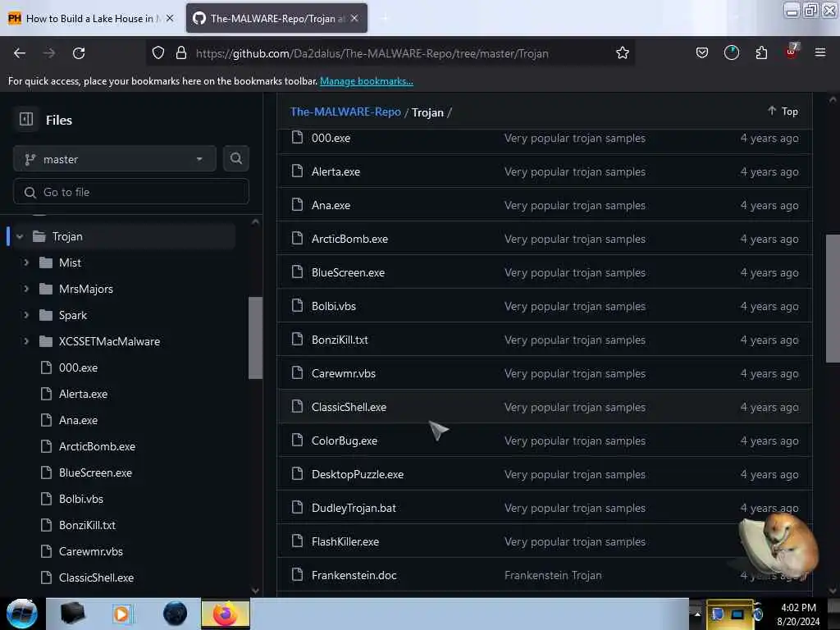This screenshot has width=840, height=630.
Task: Open the tracking protection shield icon
Action: [158, 53]
